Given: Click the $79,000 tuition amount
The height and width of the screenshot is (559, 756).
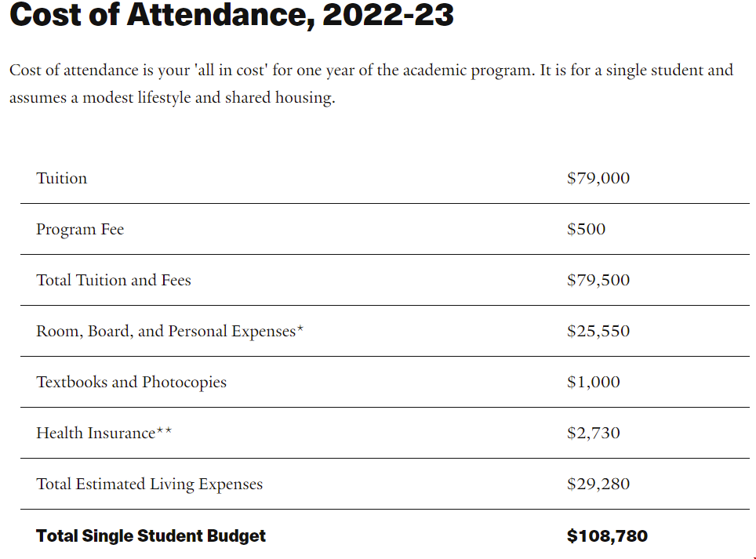Looking at the screenshot, I should 598,178.
